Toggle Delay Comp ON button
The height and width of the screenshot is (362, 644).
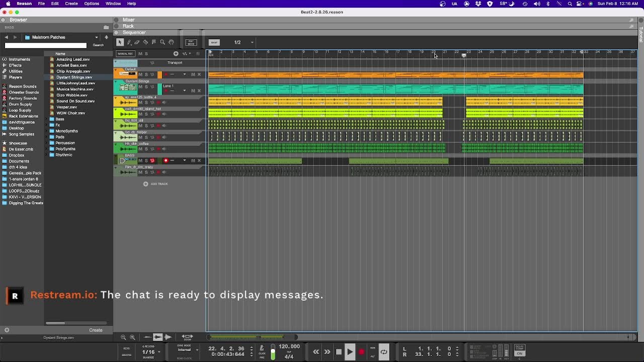[x=520, y=353]
